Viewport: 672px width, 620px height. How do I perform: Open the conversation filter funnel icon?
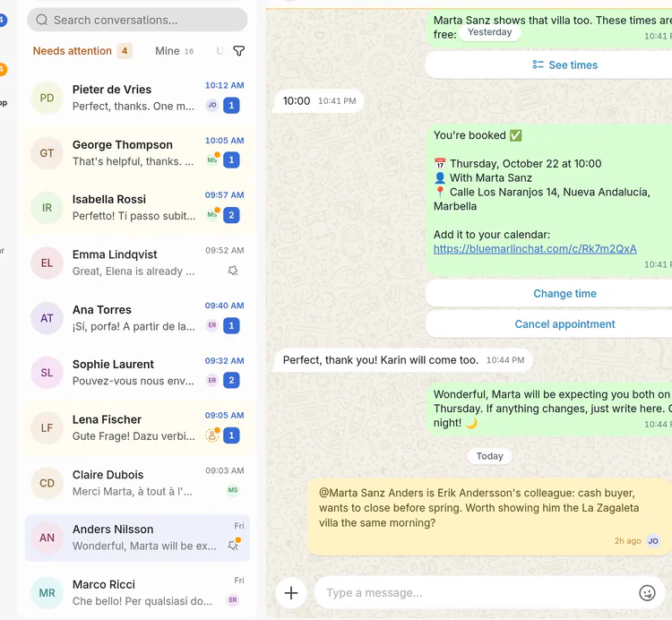[x=238, y=51]
